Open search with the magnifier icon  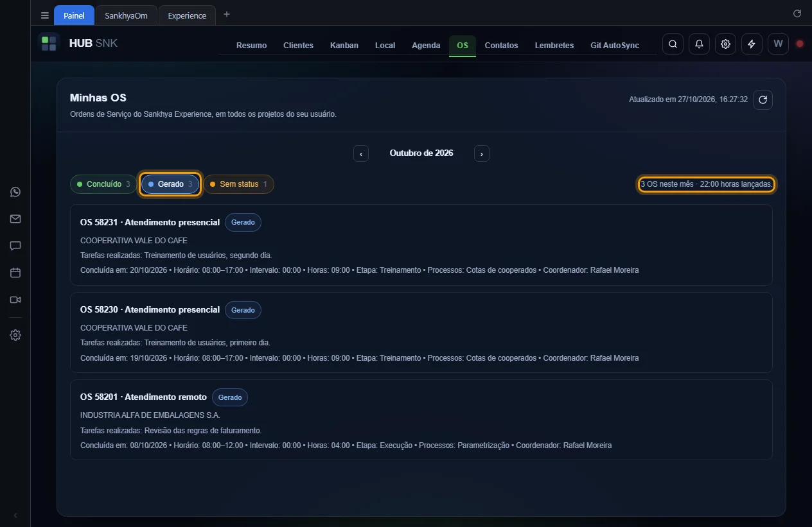[x=673, y=44]
